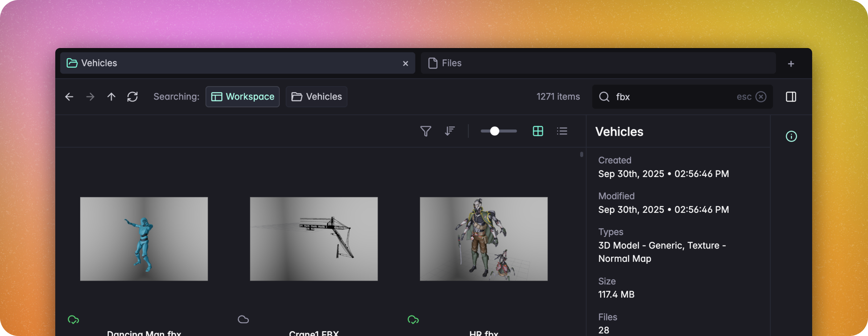Collapse the details sidebar panel
The image size is (868, 336).
click(791, 97)
